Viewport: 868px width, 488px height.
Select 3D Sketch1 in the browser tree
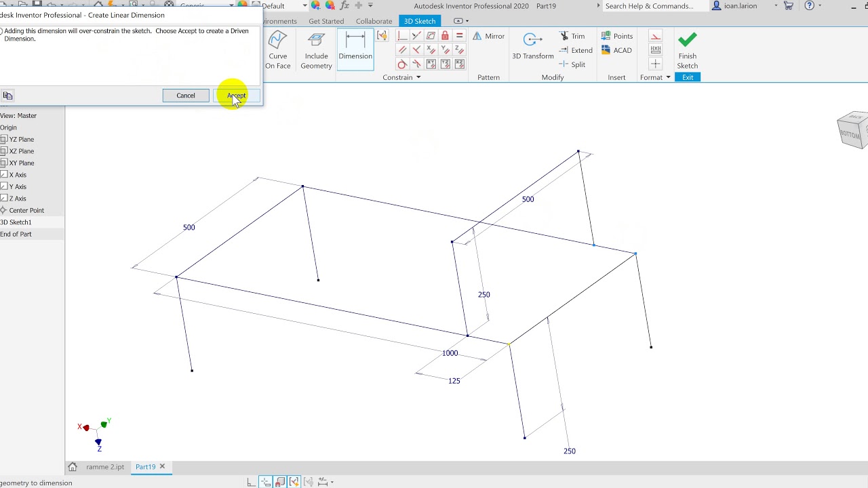[x=16, y=222]
